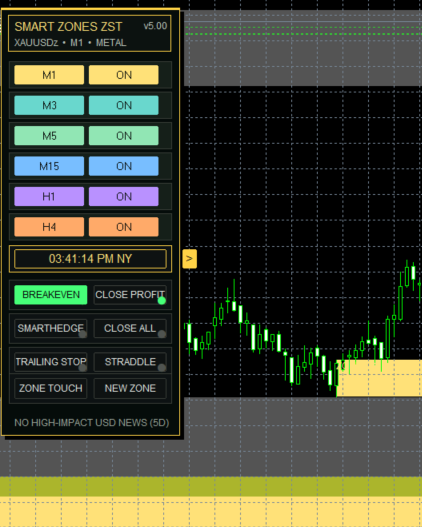Click the v5.00 version label

pyautogui.click(x=155, y=26)
